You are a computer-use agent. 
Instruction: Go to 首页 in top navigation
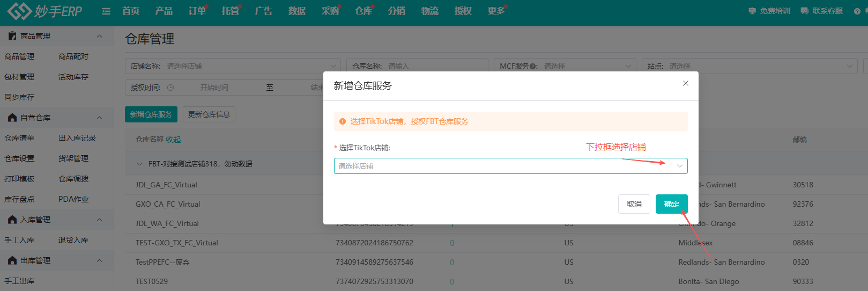(131, 11)
